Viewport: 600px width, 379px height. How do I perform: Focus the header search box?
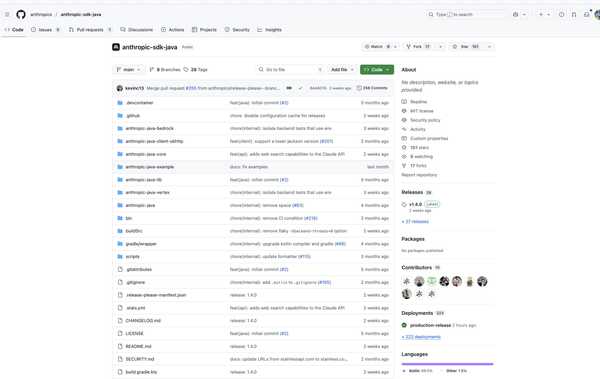pos(466,15)
